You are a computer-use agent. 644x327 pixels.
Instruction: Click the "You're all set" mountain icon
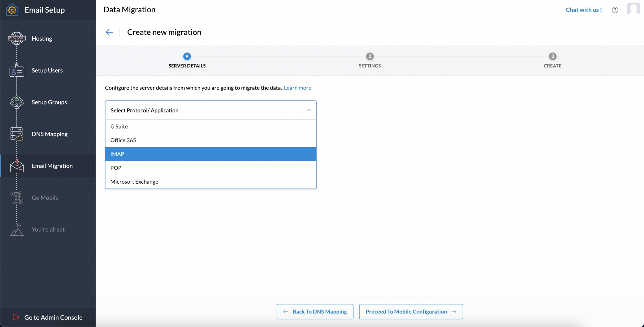[16, 229]
